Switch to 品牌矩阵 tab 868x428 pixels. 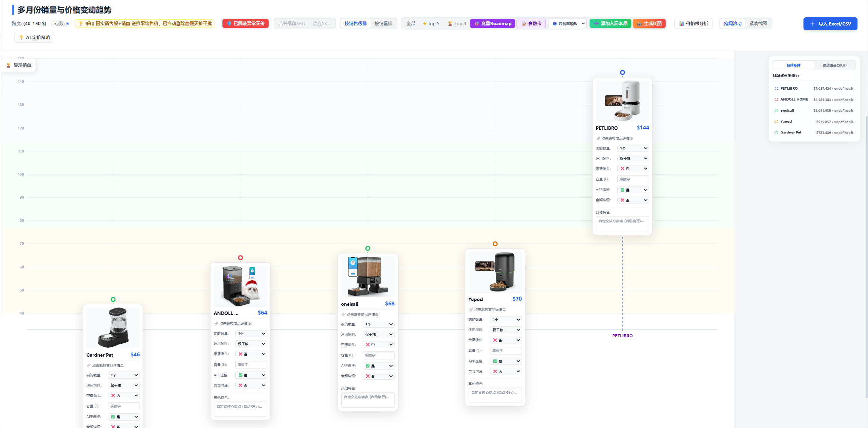coord(793,65)
